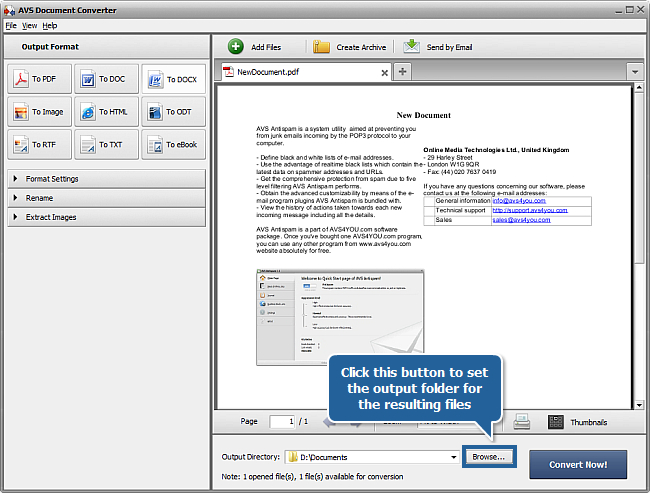Image resolution: width=650 pixels, height=493 pixels.
Task: Click the Send by Email label
Action: coord(449,47)
